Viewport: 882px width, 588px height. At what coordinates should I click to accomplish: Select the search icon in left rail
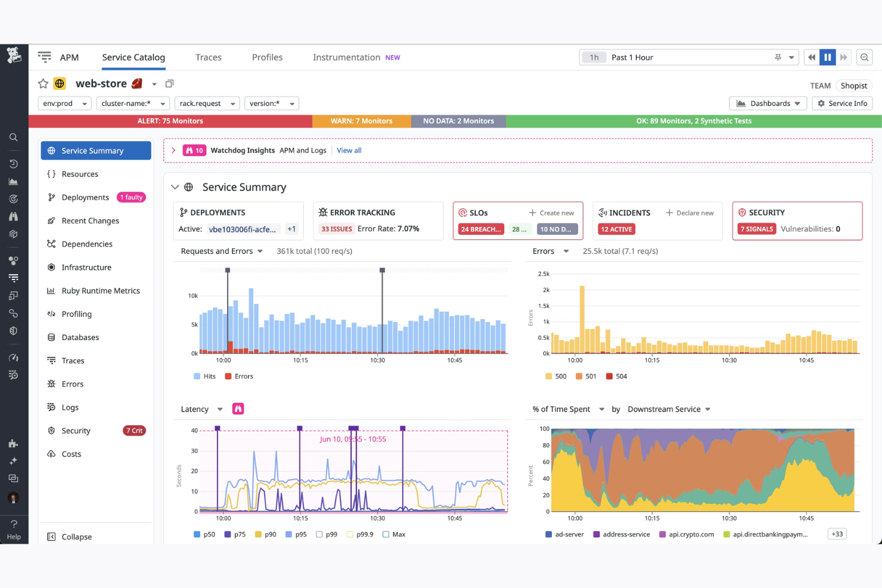point(14,137)
